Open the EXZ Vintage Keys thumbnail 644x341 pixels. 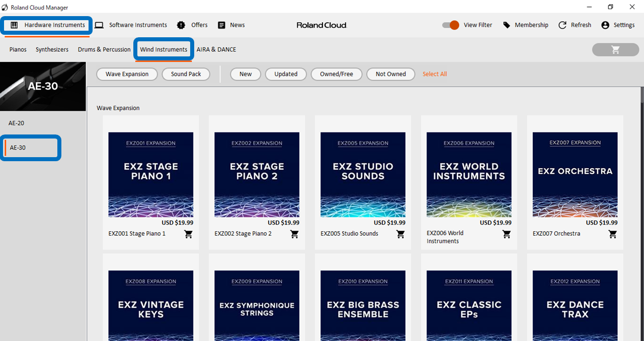(151, 306)
